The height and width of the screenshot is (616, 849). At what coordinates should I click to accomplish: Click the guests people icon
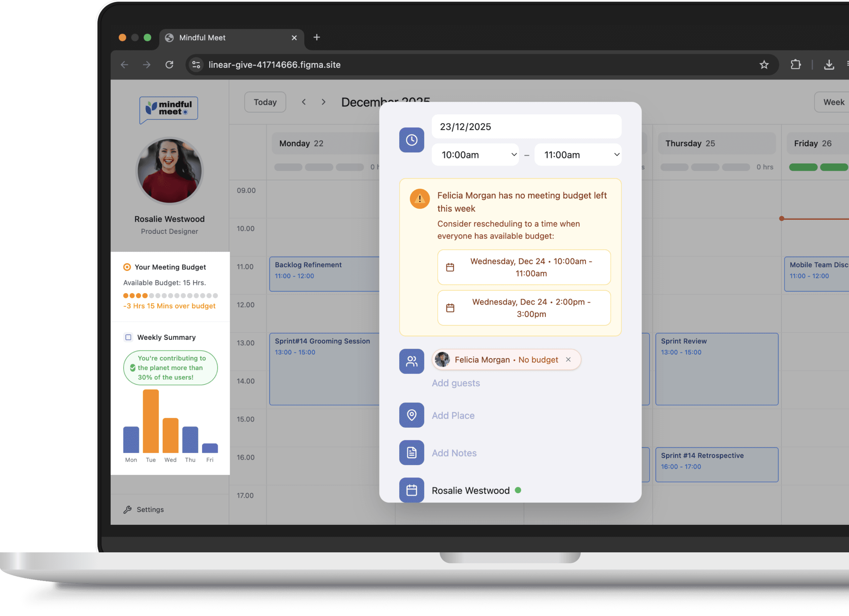(x=411, y=361)
